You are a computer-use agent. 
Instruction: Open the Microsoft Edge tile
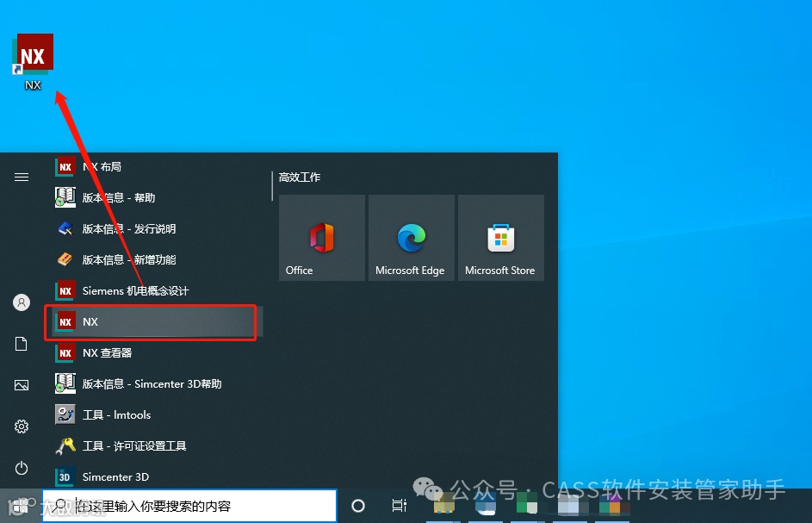click(x=412, y=238)
